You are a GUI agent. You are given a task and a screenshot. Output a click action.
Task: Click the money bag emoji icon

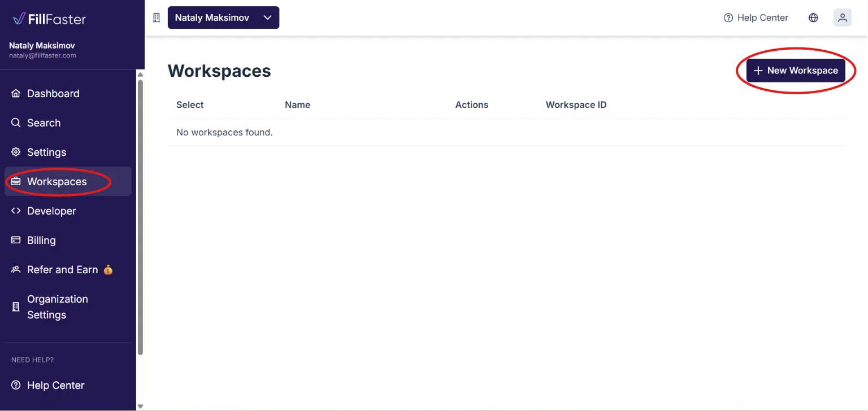(108, 270)
